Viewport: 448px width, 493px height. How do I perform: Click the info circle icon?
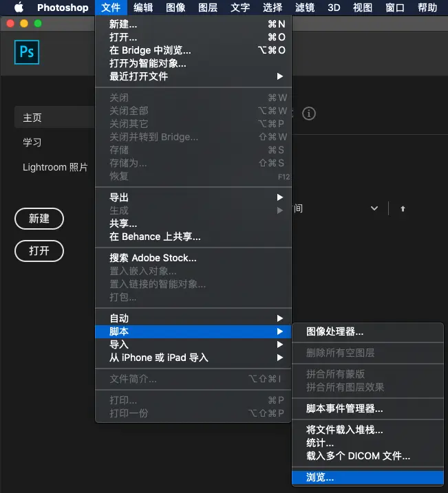tap(308, 113)
